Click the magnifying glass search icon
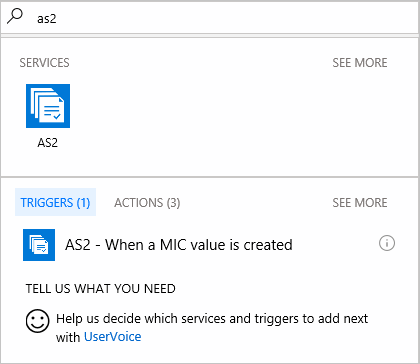Image resolution: width=420 pixels, height=364 pixels. click(x=15, y=16)
